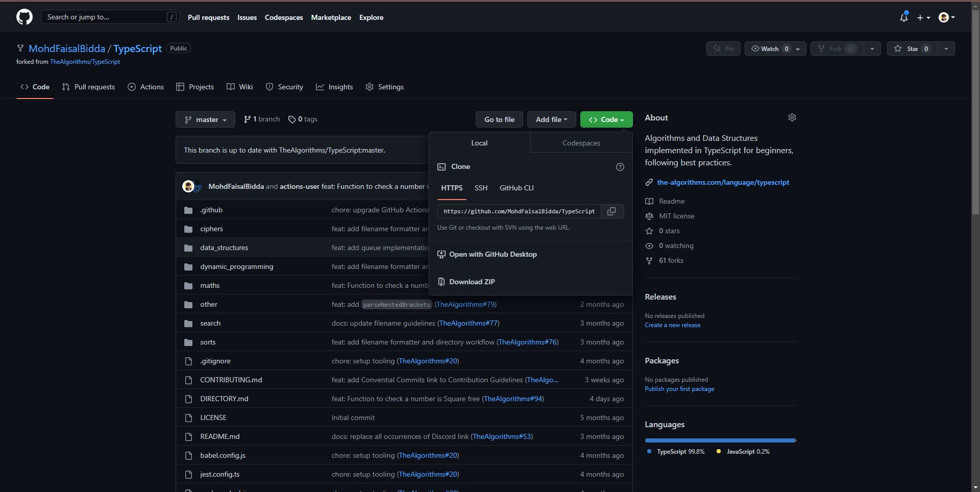Click the MIT license scale icon
Viewport: 980px width, 492px height.
[x=649, y=216]
